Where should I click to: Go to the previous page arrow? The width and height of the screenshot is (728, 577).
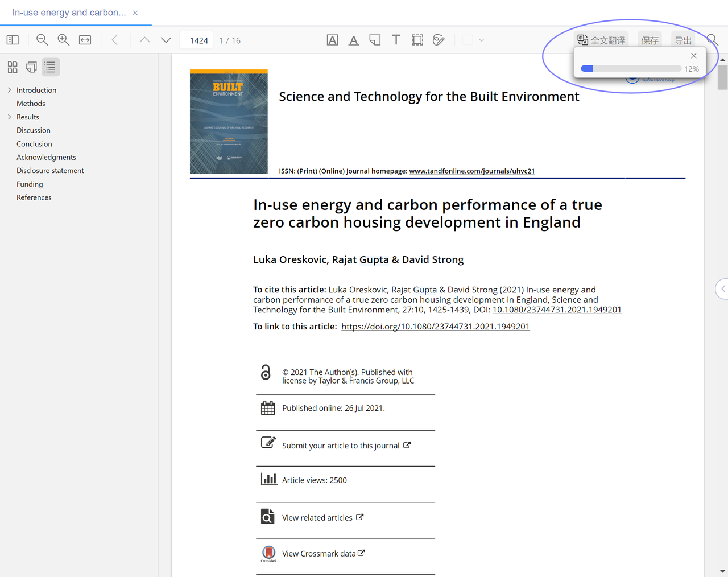tap(144, 40)
